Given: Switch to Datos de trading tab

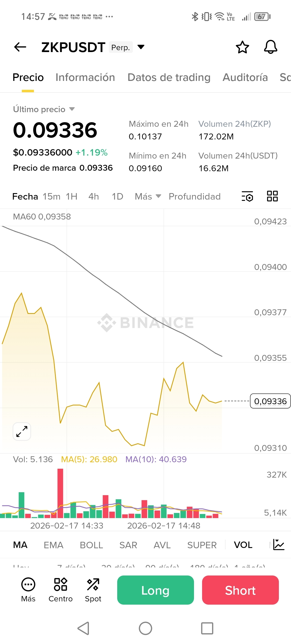Looking at the screenshot, I should click(169, 77).
